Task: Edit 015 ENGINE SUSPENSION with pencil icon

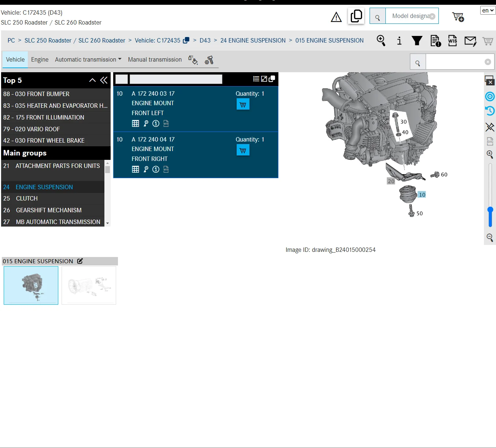Action: (80, 261)
